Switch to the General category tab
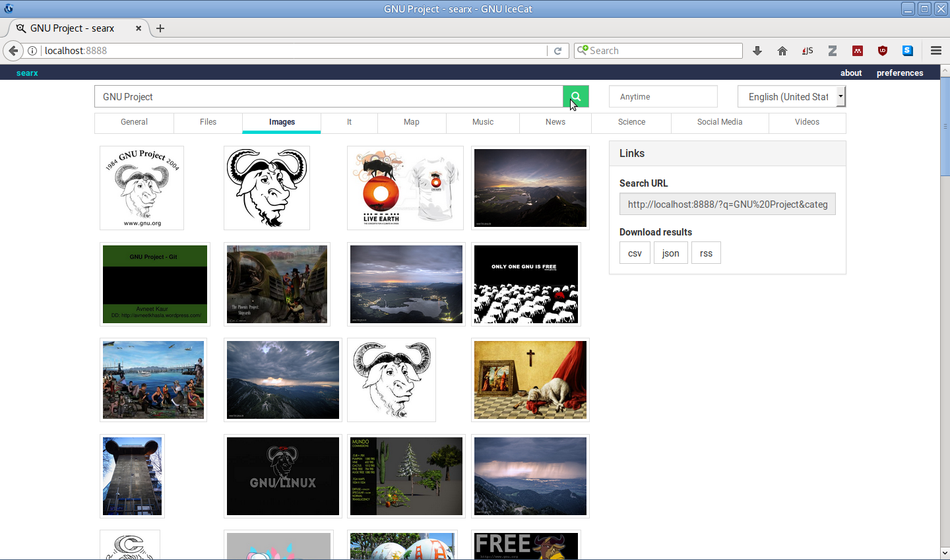 (x=134, y=122)
